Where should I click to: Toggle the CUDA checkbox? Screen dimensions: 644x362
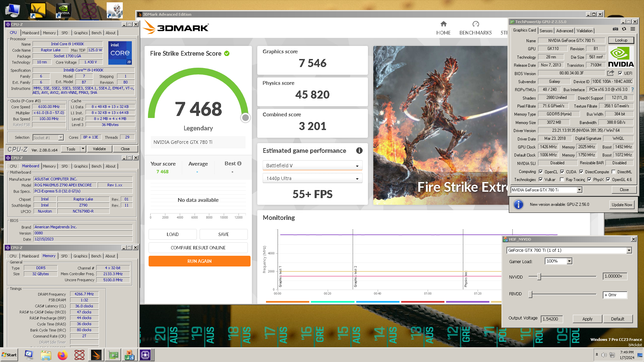(x=562, y=172)
